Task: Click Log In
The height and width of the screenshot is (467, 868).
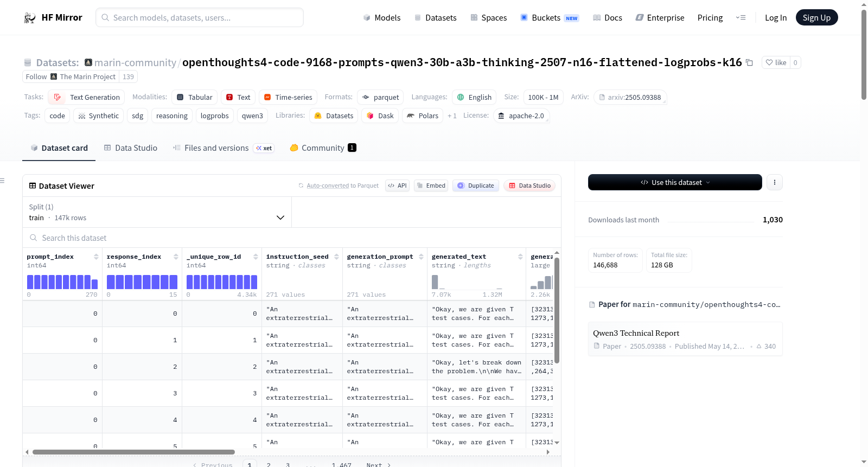Action: click(x=776, y=17)
